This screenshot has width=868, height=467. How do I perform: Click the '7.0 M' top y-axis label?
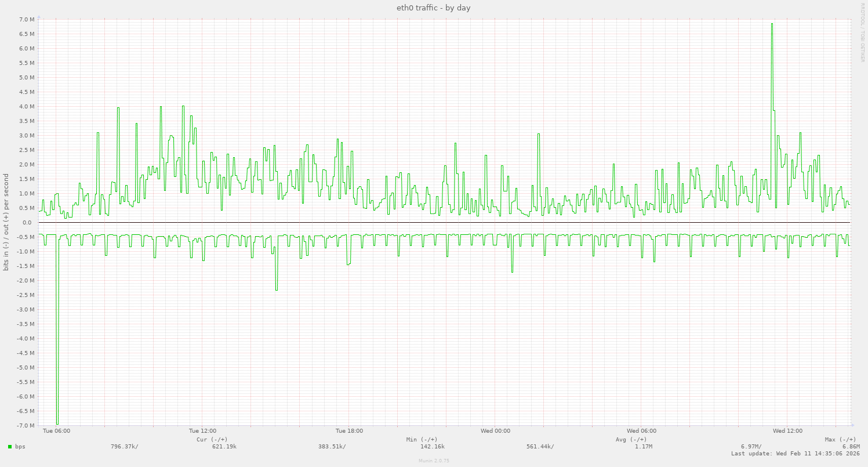tap(27, 20)
